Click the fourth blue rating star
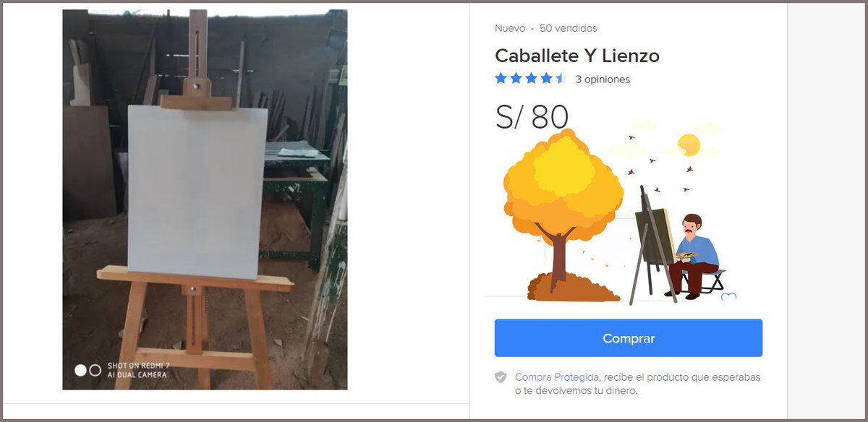 tap(546, 78)
